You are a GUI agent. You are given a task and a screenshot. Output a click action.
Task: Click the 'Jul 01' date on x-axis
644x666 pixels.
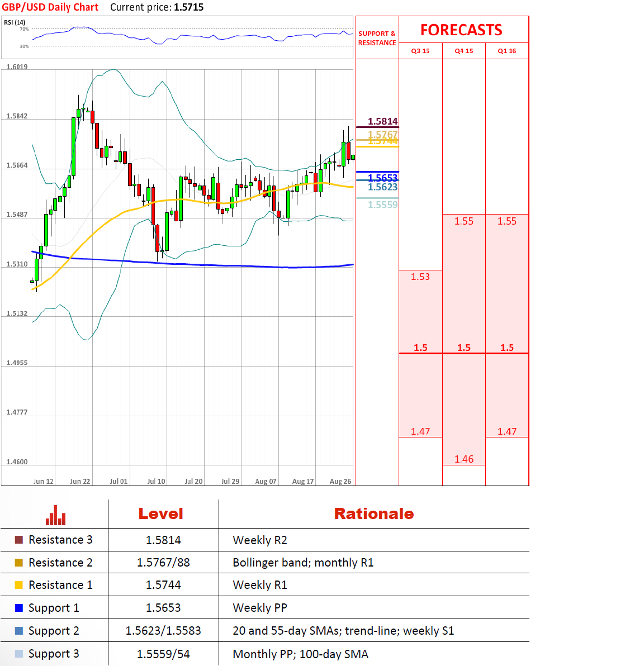[119, 481]
